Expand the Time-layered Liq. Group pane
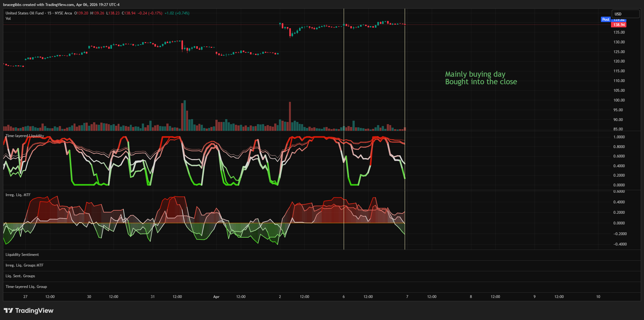Image resolution: width=644 pixels, height=320 pixels. click(x=26, y=287)
